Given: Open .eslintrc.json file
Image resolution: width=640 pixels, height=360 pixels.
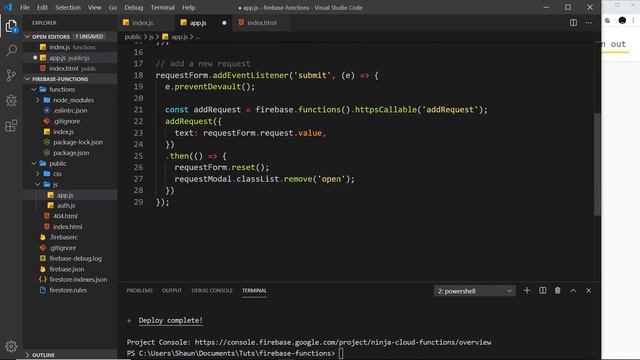Looking at the screenshot, I should 70,111.
